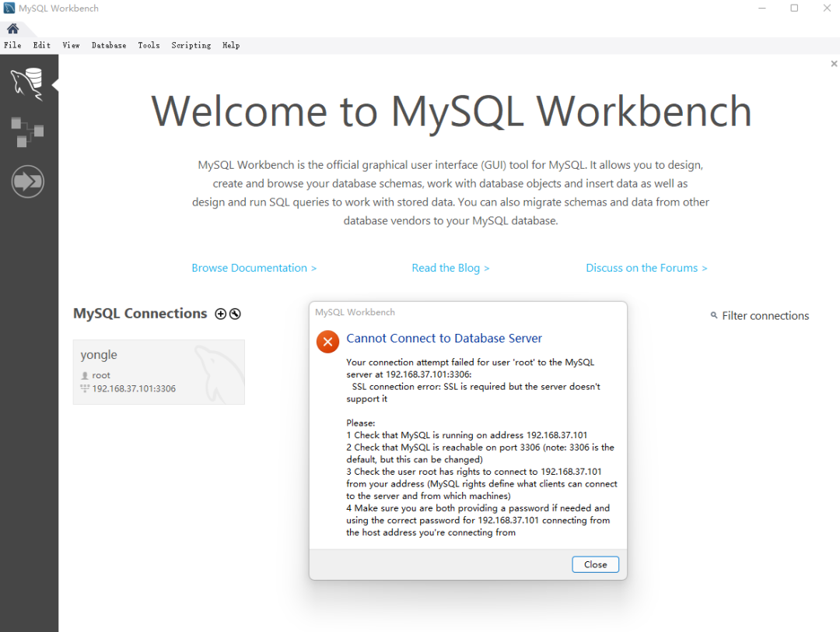Open the Models sidebar icon
Viewport: 840px width, 632px height.
[27, 132]
